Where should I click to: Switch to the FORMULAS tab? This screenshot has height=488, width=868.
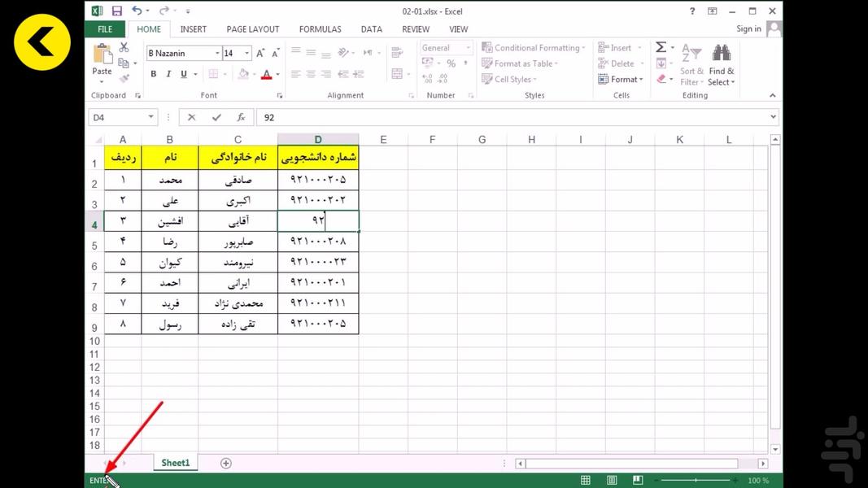(x=320, y=29)
